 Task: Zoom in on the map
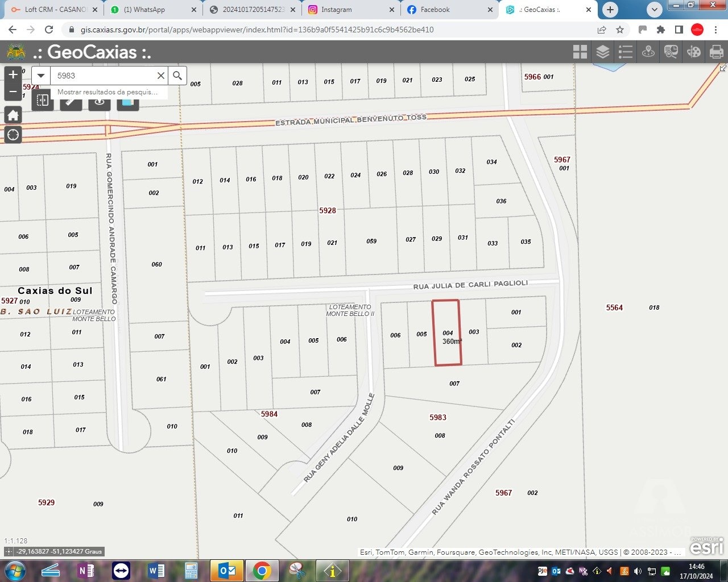[13, 75]
